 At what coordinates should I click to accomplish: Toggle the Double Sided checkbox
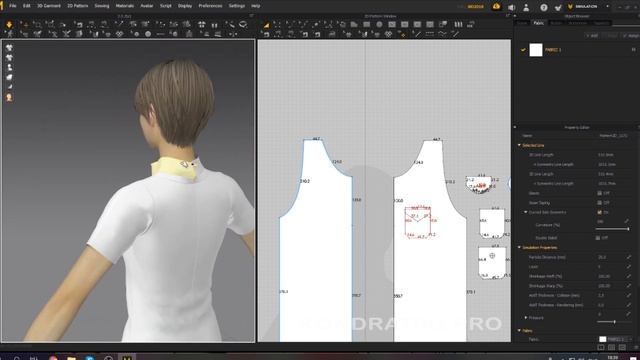click(598, 238)
